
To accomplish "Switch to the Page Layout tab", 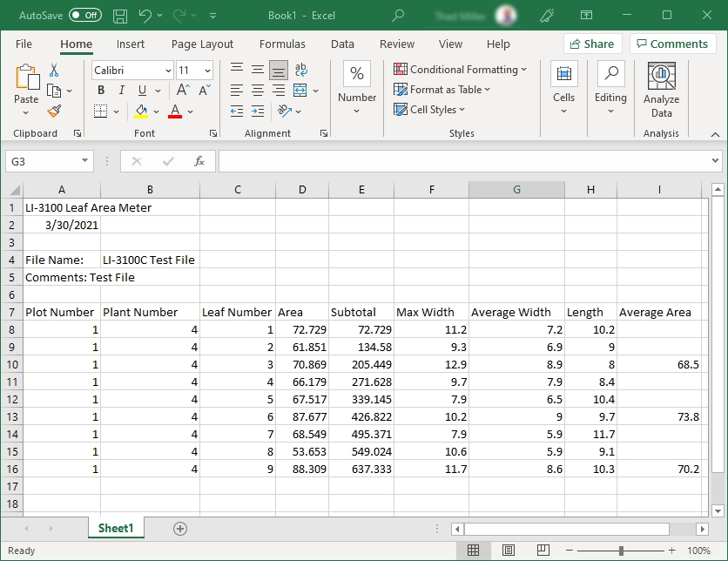I will [202, 44].
